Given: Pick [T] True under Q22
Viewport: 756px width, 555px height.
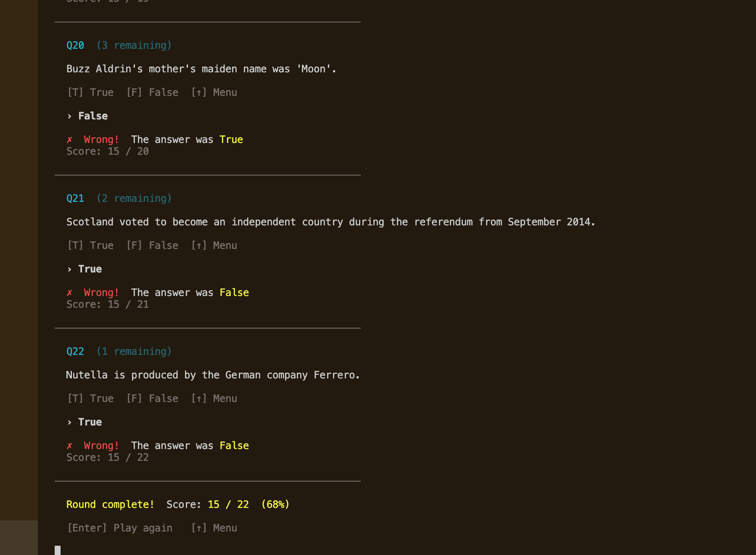Looking at the screenshot, I should [90, 399].
